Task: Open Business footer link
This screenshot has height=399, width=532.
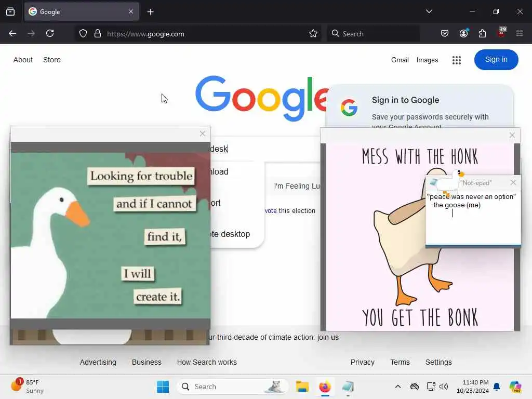Action: [147, 362]
